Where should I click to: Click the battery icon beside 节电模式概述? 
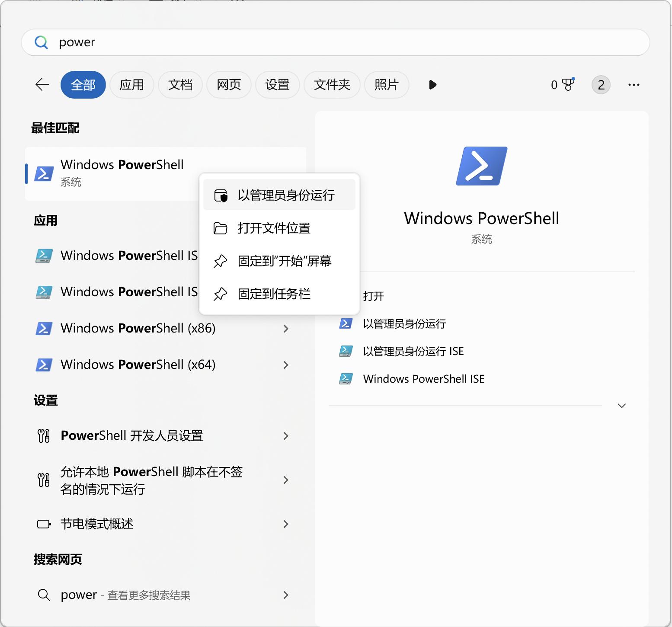44,524
